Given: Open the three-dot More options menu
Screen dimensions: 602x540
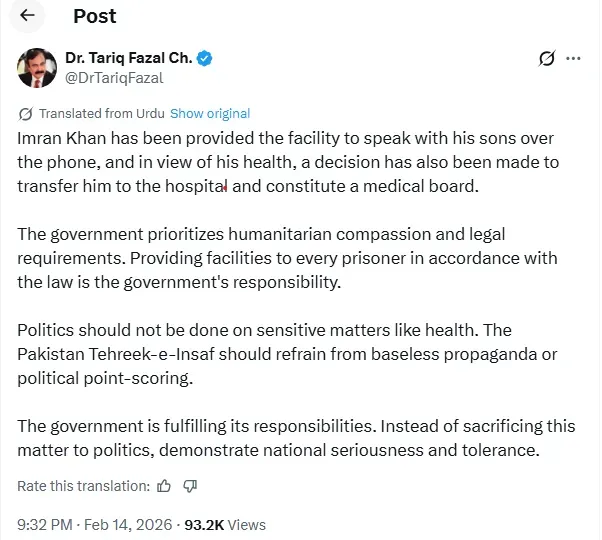Looking at the screenshot, I should pos(574,59).
